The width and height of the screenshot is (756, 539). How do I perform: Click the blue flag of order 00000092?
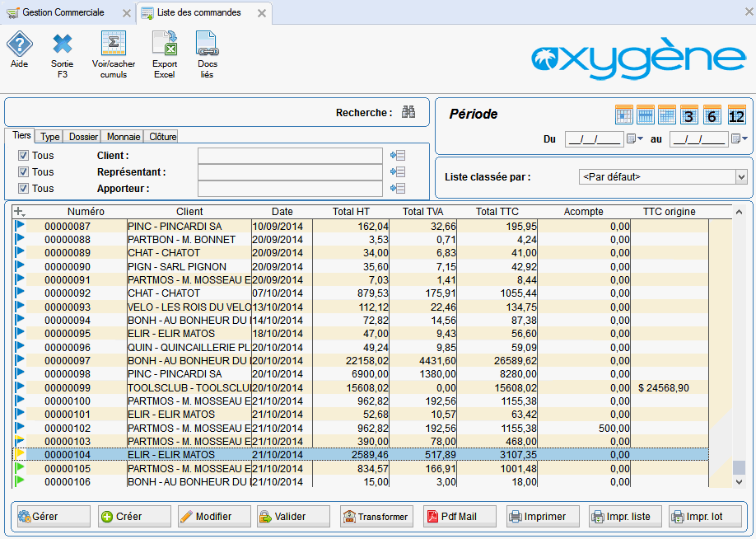click(x=20, y=293)
